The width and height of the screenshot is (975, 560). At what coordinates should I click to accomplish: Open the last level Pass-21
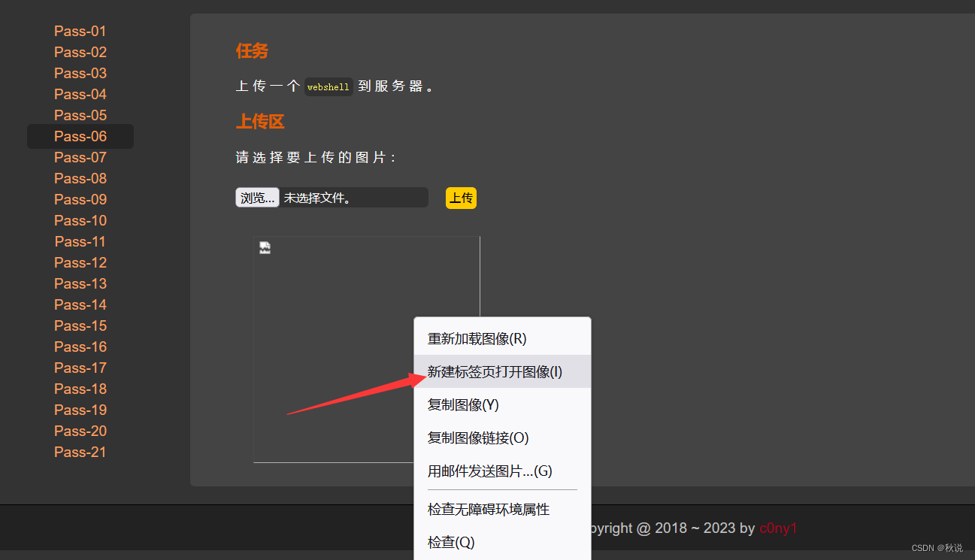coord(80,452)
